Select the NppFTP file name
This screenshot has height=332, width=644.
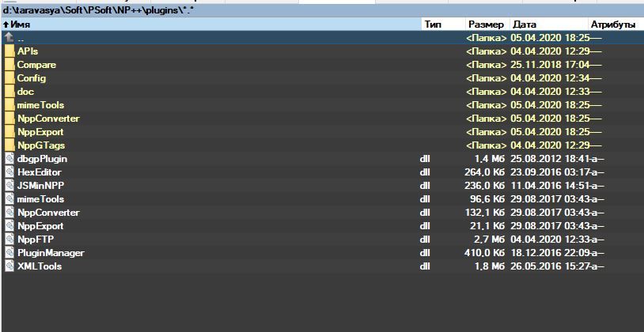coord(36,240)
